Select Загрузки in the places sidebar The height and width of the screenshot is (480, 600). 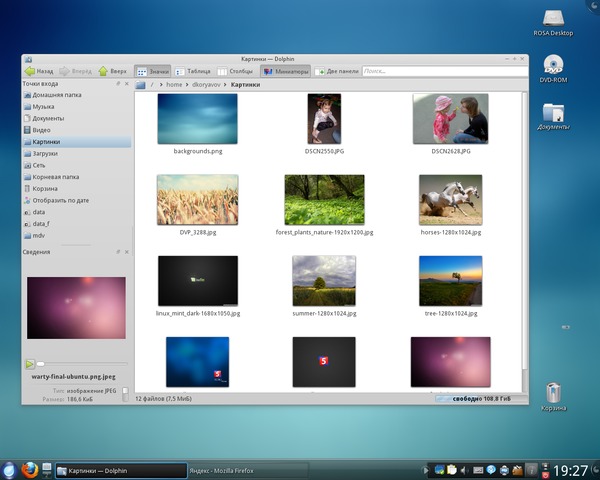pyautogui.click(x=45, y=154)
